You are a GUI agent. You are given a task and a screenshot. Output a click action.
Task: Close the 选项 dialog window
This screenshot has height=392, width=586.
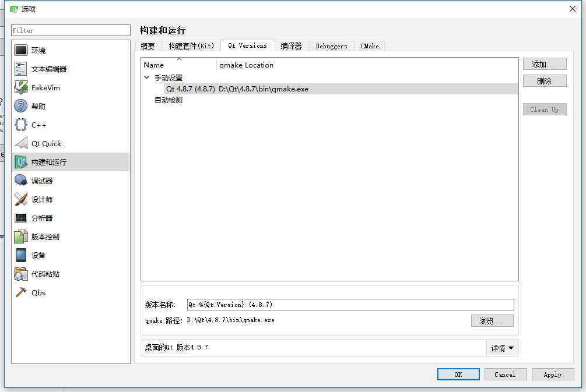coord(572,9)
